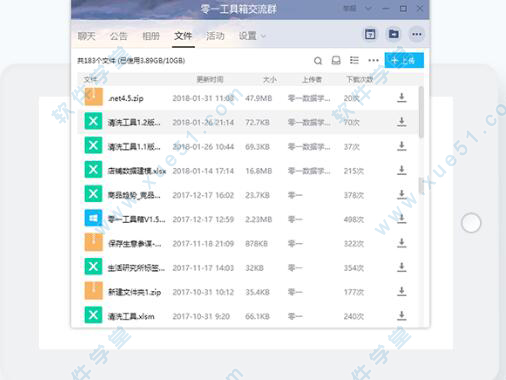Switch to the 相册 tab
The image size is (506, 380).
pyautogui.click(x=151, y=36)
